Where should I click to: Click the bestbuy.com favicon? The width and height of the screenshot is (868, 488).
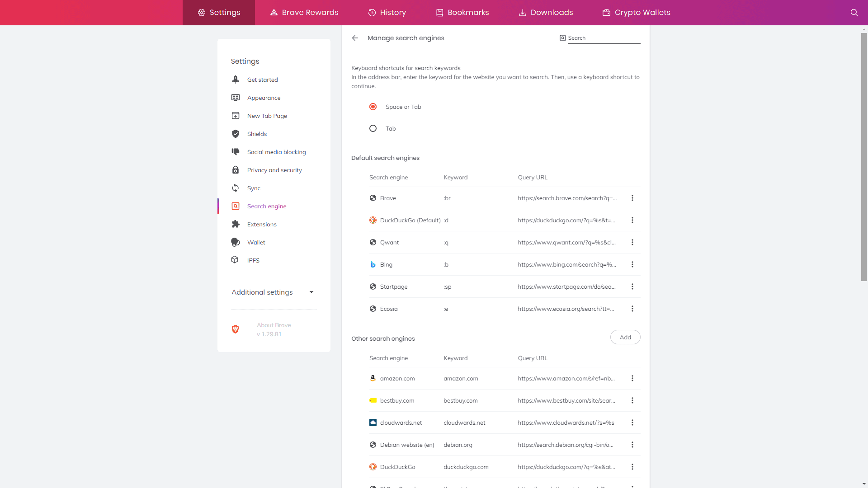click(x=373, y=400)
